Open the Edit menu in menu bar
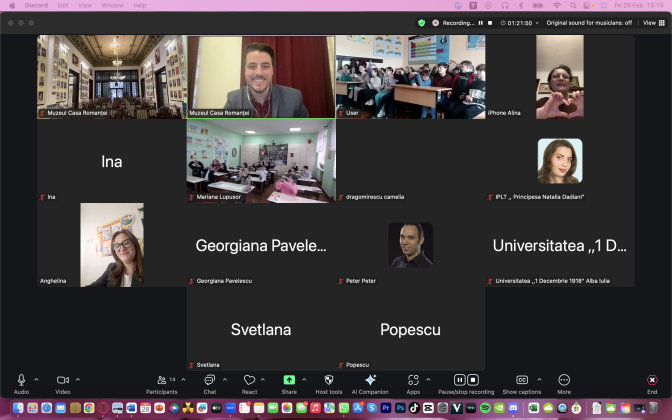Image resolution: width=672 pixels, height=420 pixels. coord(63,5)
